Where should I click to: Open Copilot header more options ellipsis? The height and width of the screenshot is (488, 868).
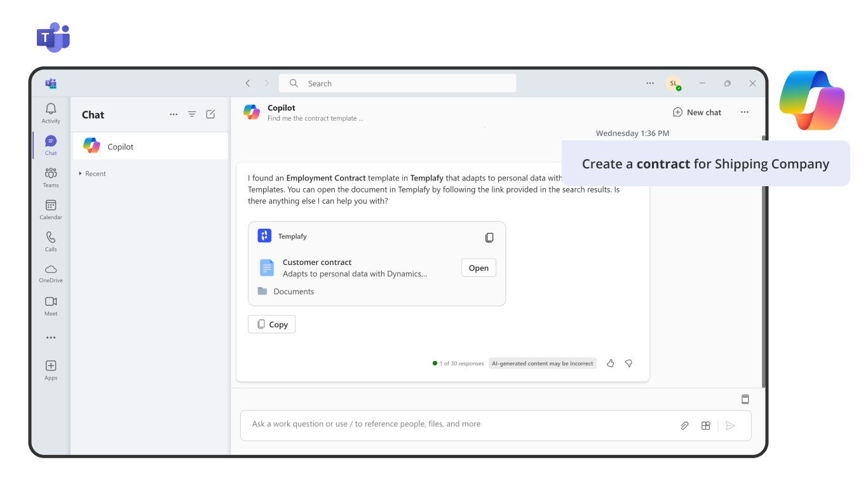tap(745, 112)
